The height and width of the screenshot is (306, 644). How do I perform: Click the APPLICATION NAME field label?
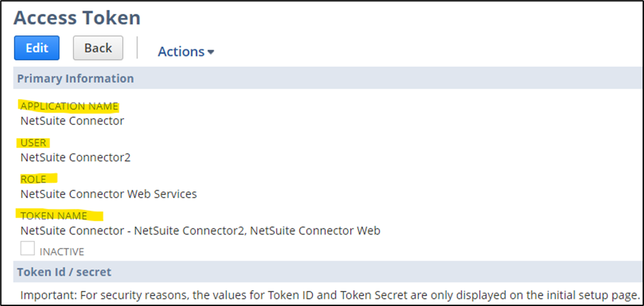(69, 106)
